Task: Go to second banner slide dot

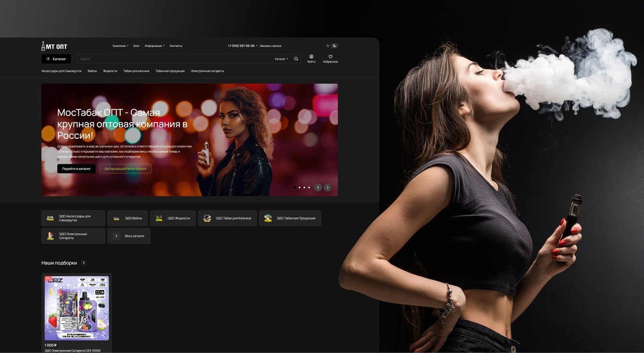Action: (299, 187)
